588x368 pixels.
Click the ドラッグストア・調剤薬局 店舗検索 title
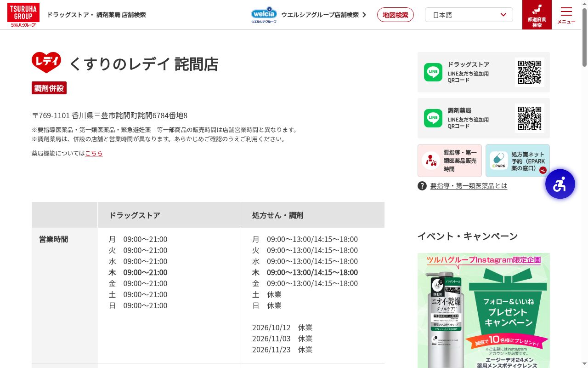point(96,15)
